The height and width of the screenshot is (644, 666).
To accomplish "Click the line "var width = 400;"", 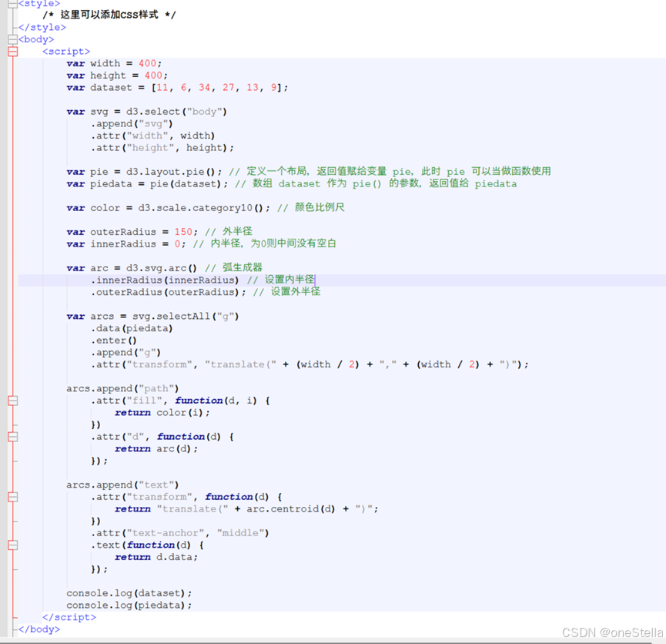I will [114, 64].
